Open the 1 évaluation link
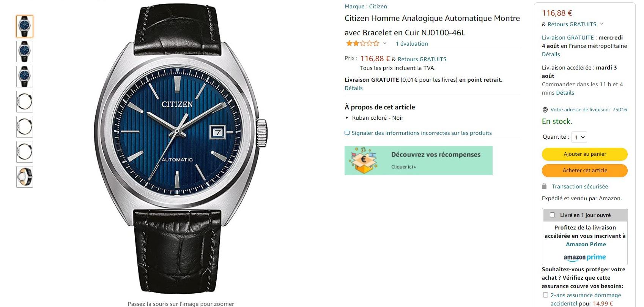This screenshot has width=644, height=307. coord(411,44)
